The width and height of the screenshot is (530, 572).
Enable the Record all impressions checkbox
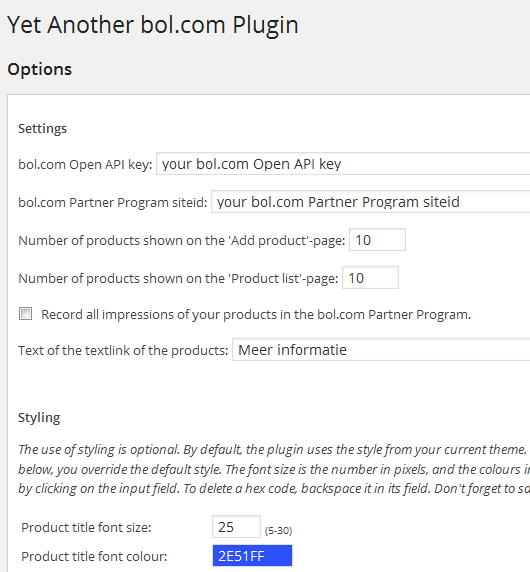click(26, 314)
